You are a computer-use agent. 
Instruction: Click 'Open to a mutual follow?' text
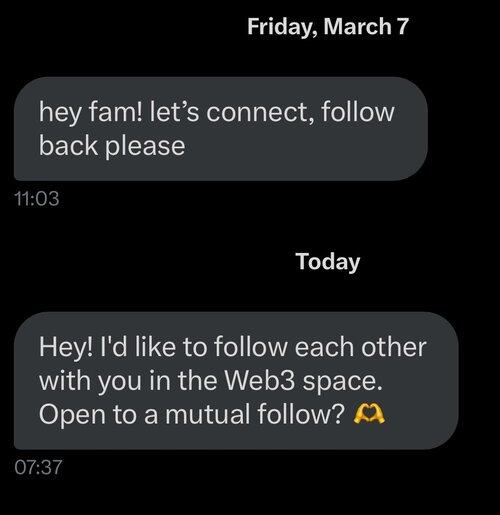click(192, 414)
